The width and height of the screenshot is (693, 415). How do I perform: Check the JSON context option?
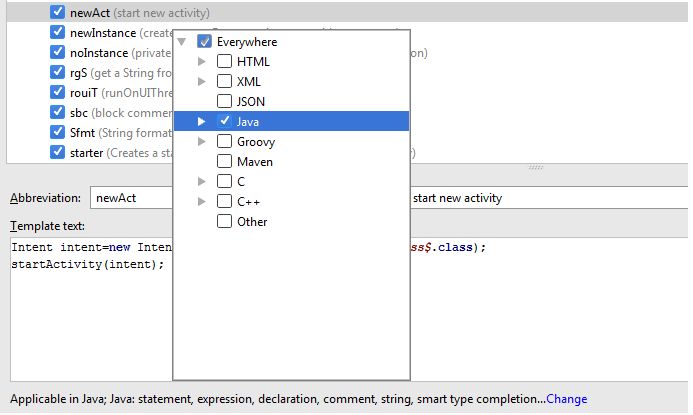pos(225,102)
